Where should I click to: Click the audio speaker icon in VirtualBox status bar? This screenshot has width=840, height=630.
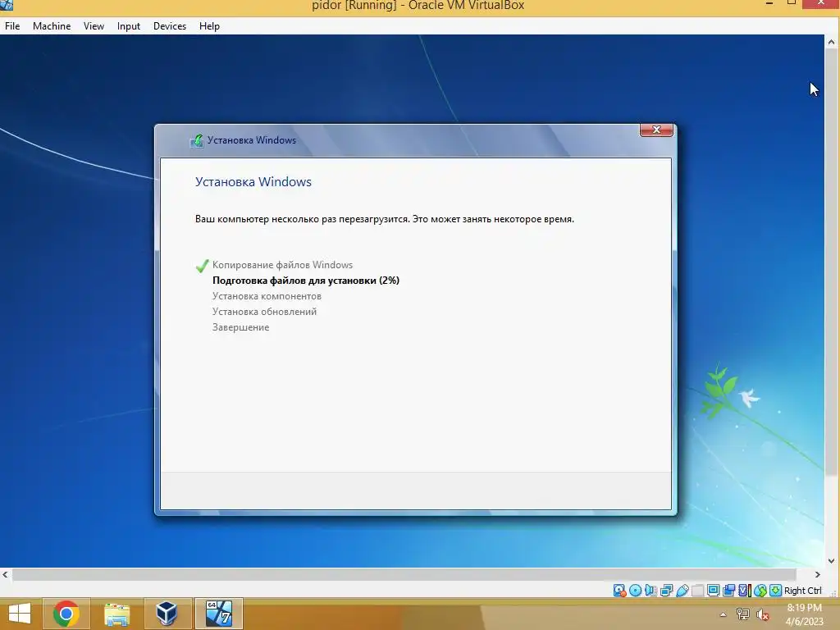[x=651, y=591]
